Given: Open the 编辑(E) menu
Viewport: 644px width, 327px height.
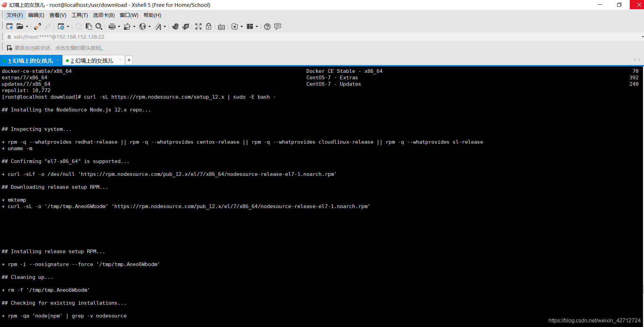Looking at the screenshot, I should click(36, 15).
